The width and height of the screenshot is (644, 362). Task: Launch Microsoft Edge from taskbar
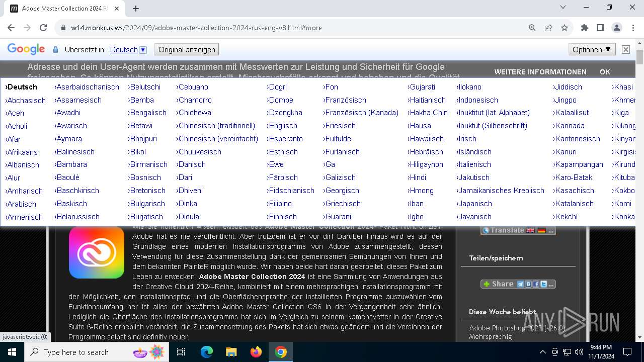click(x=207, y=352)
